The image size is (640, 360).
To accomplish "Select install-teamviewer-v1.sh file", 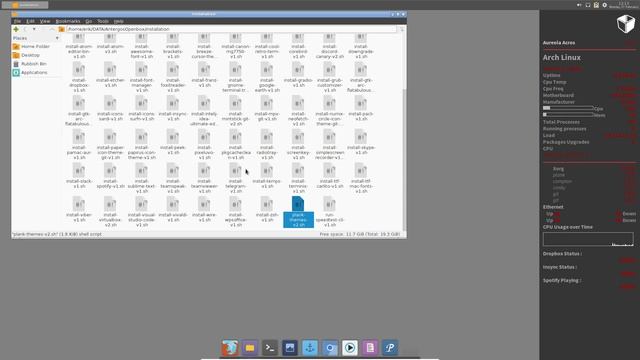I will click(x=204, y=178).
